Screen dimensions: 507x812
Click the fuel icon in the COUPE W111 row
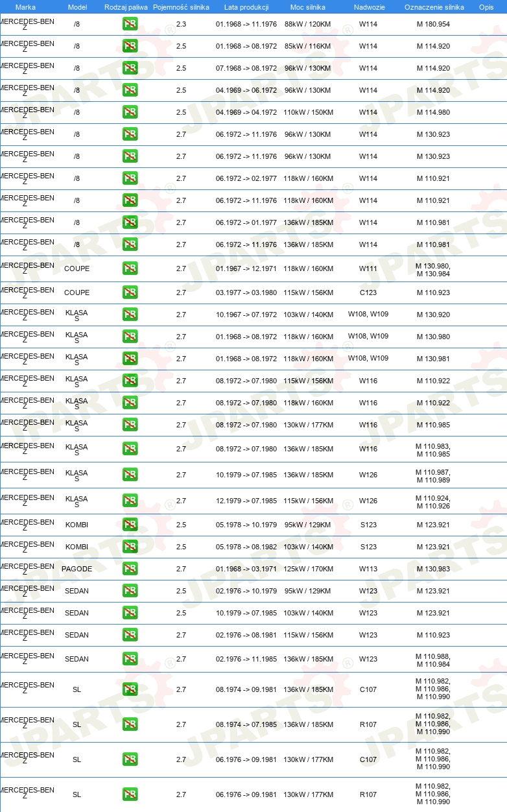point(130,269)
